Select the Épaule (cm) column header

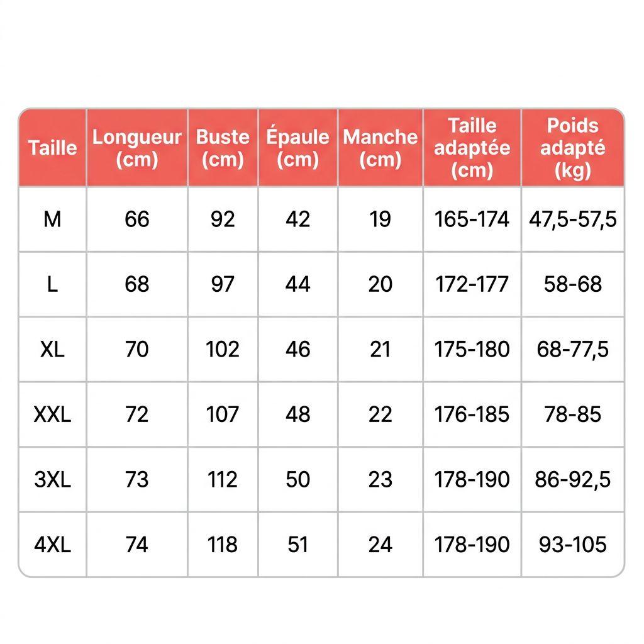pos(297,148)
